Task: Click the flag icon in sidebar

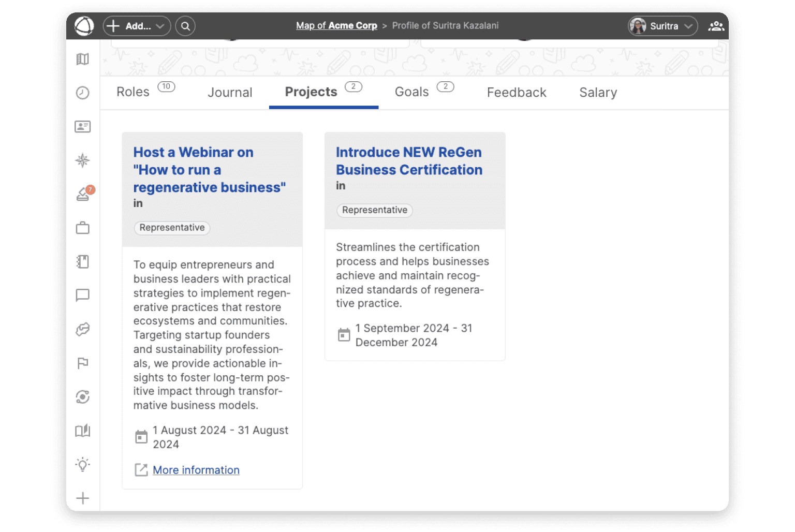Action: pyautogui.click(x=83, y=363)
